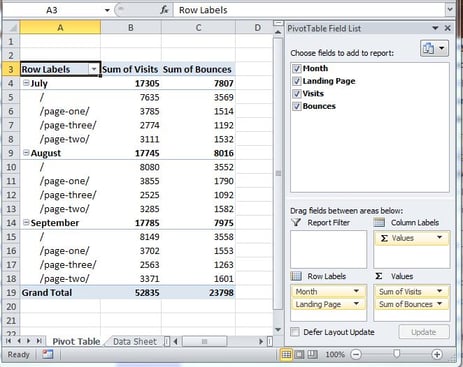Click the formula bar text Row Labels
This screenshot has width=463, height=367.
tap(203, 10)
